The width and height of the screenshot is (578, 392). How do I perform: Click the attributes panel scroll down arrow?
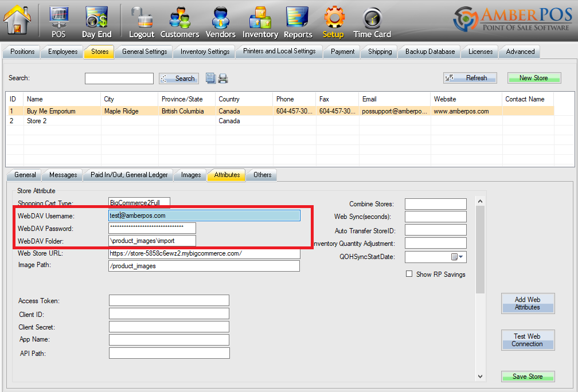click(480, 376)
